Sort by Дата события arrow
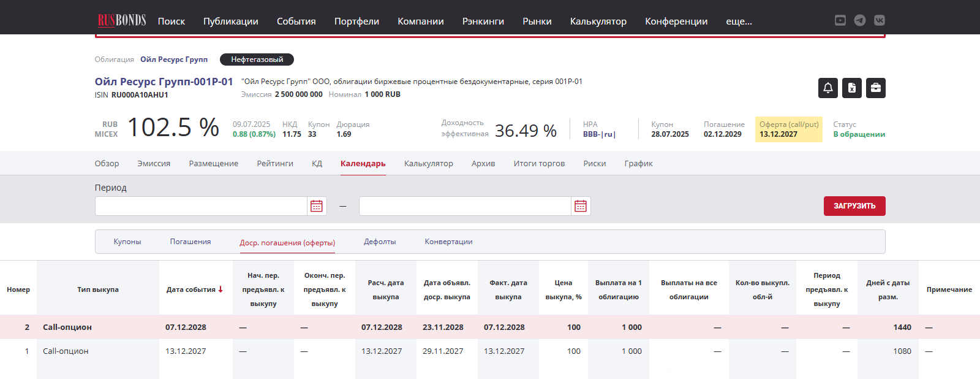The height and width of the screenshot is (379, 980). click(x=221, y=289)
